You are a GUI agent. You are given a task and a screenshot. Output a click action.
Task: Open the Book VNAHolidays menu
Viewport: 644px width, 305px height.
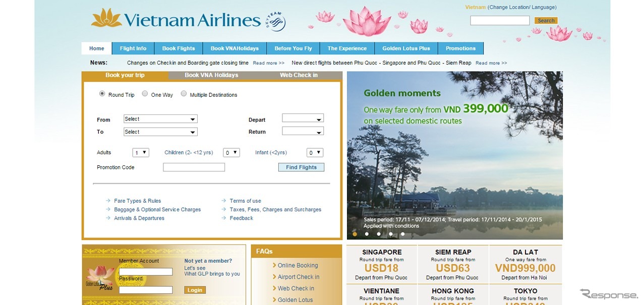(235, 48)
